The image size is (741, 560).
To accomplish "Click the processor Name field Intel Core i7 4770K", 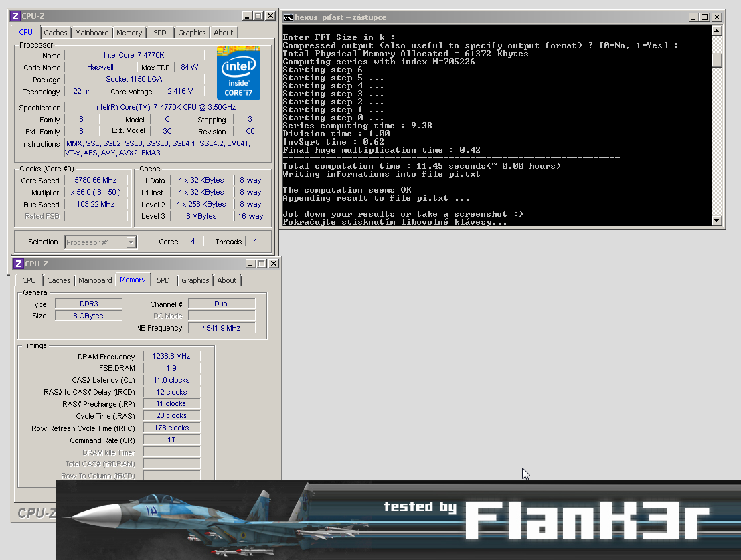I will (x=135, y=56).
